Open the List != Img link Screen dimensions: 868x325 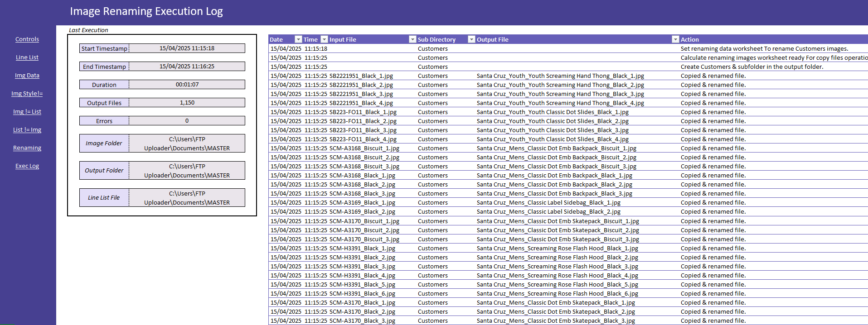(27, 130)
